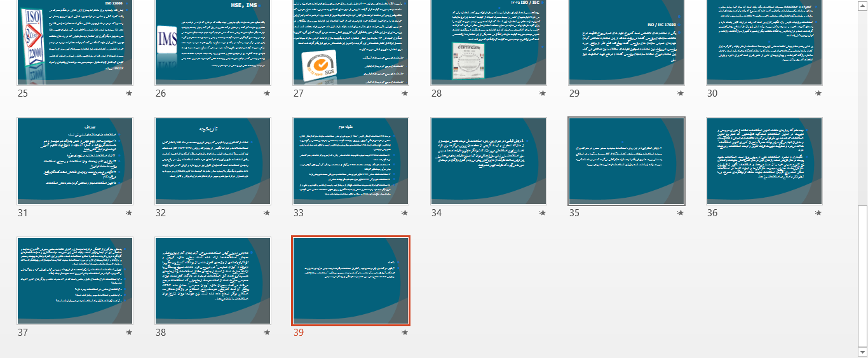Click the slide number 35 label
The width and height of the screenshot is (868, 358).
574,213
